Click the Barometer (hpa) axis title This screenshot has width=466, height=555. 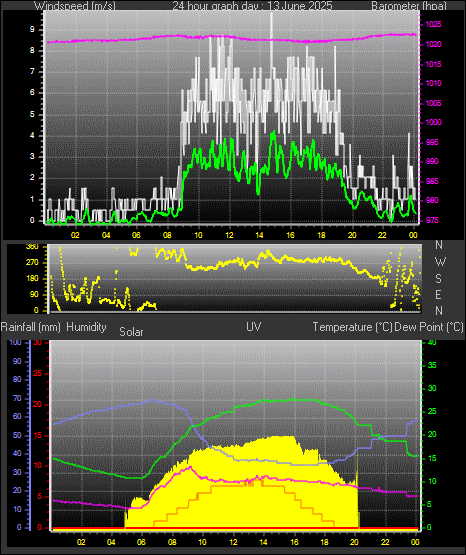point(409,5)
